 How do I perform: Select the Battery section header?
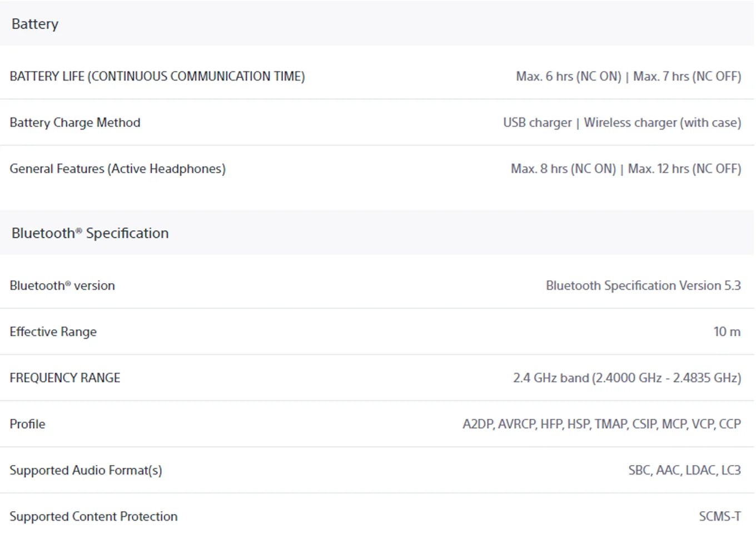(34, 24)
